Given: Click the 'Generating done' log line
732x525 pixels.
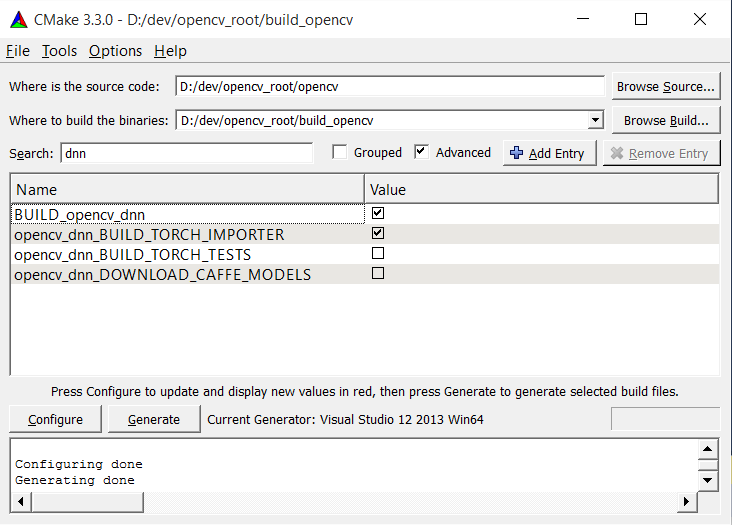Looking at the screenshot, I should pyautogui.click(x=75, y=480).
